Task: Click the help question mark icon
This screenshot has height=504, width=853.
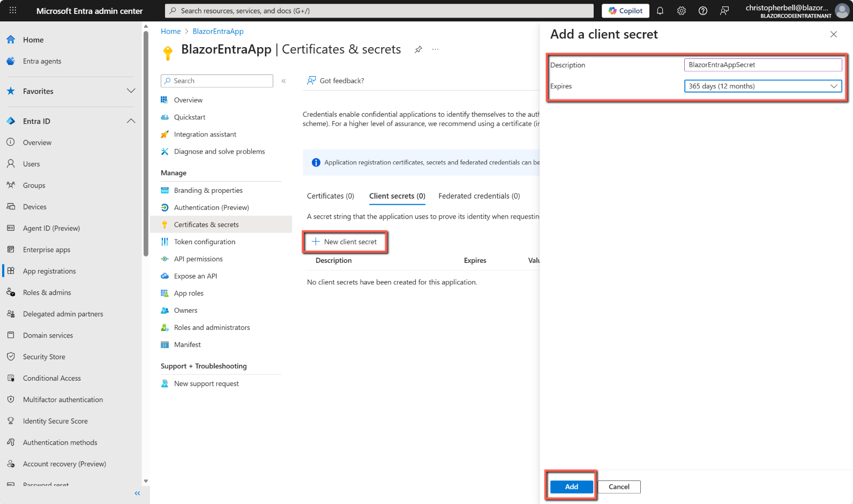Action: [x=703, y=11]
